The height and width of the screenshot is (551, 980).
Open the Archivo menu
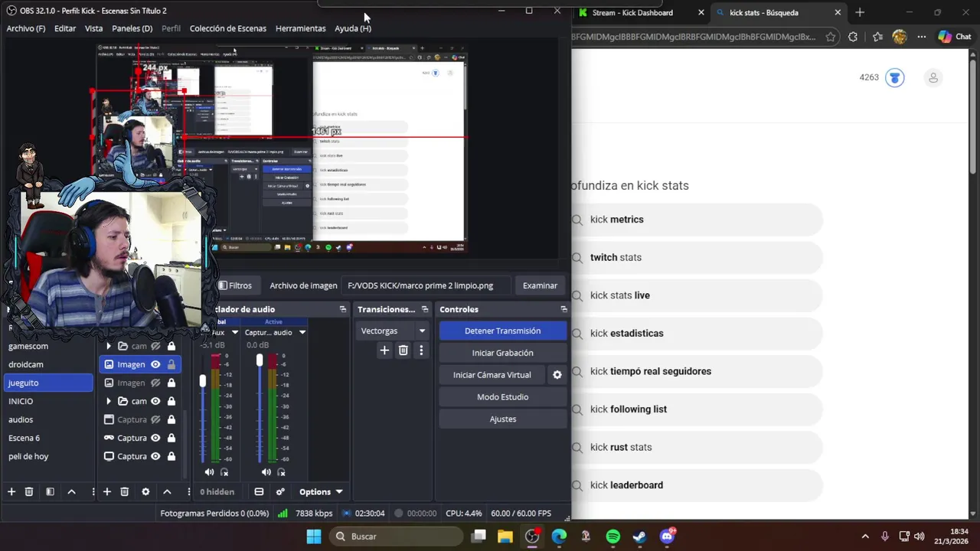(26, 28)
